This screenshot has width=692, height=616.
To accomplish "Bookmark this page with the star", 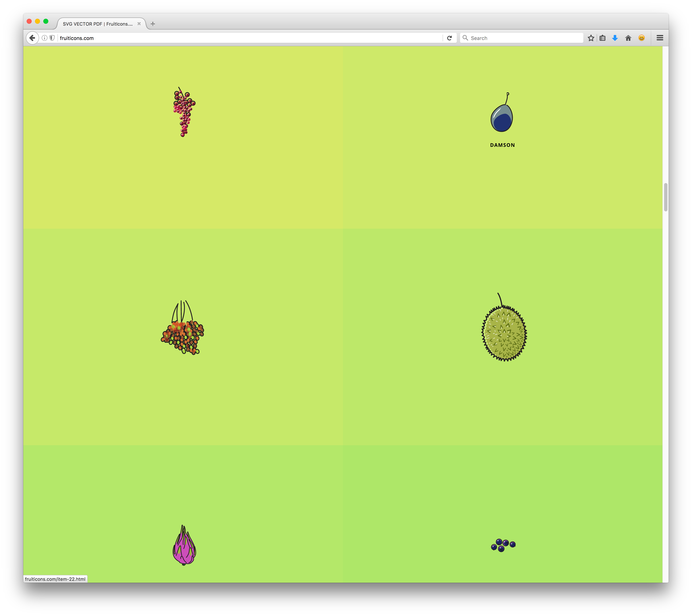I will click(591, 38).
